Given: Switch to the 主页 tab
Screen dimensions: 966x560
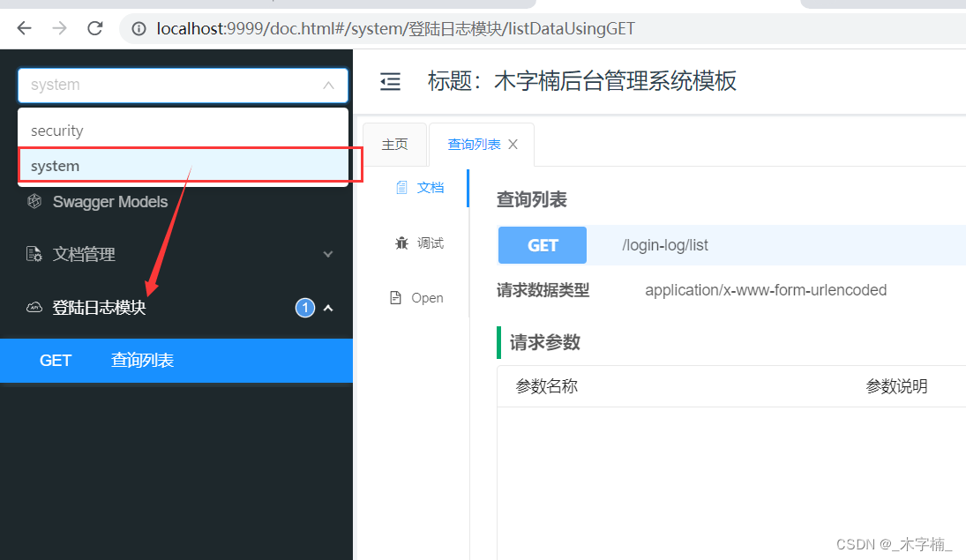Looking at the screenshot, I should coord(394,144).
